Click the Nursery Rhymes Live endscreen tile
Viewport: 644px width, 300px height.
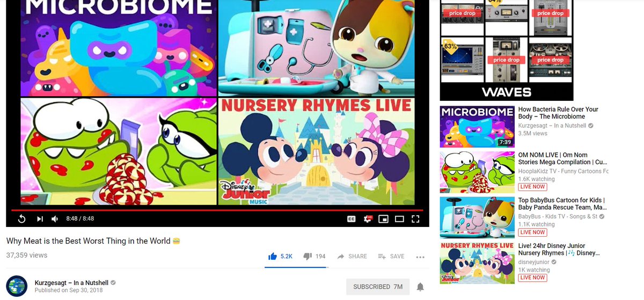click(x=317, y=151)
